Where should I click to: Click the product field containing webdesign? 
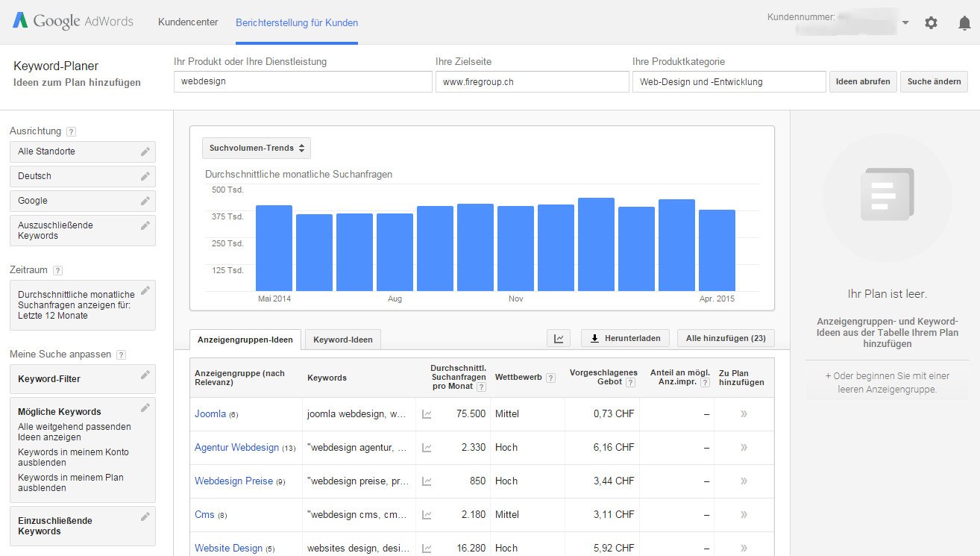[x=303, y=81]
